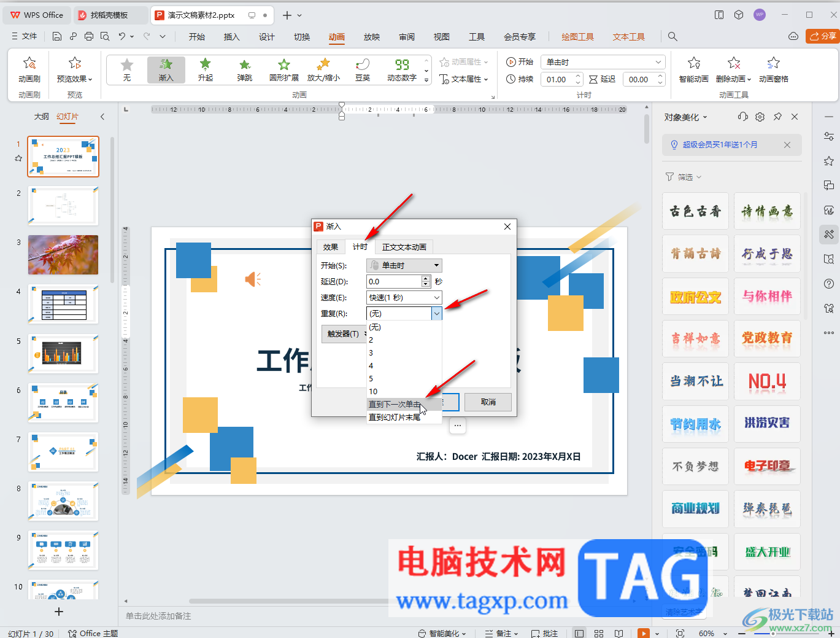The width and height of the screenshot is (840, 638).
Task: Click the 触发器(T) trigger button
Action: coord(344,333)
